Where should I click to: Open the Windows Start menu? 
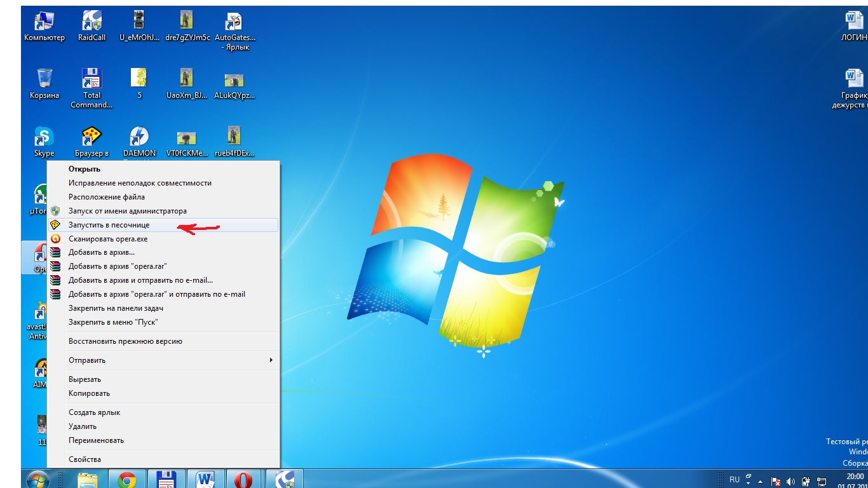click(38, 479)
